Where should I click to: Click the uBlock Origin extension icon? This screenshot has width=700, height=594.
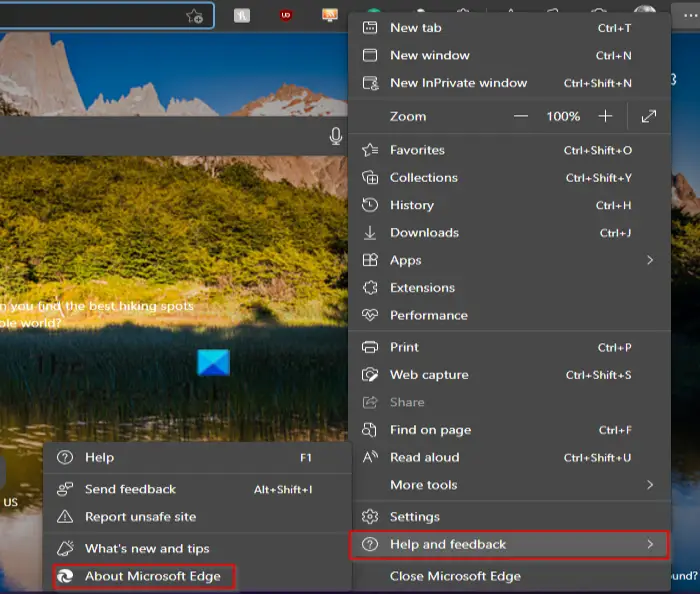[x=286, y=16]
